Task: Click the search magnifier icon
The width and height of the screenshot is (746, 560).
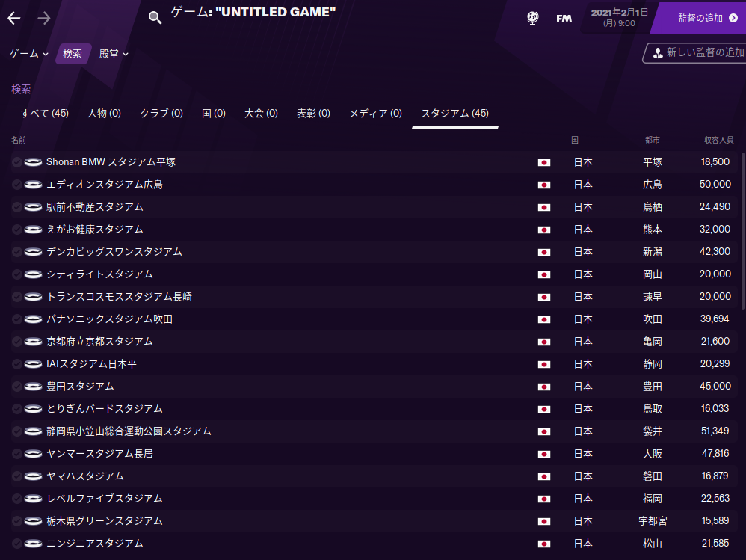Action: tap(155, 18)
